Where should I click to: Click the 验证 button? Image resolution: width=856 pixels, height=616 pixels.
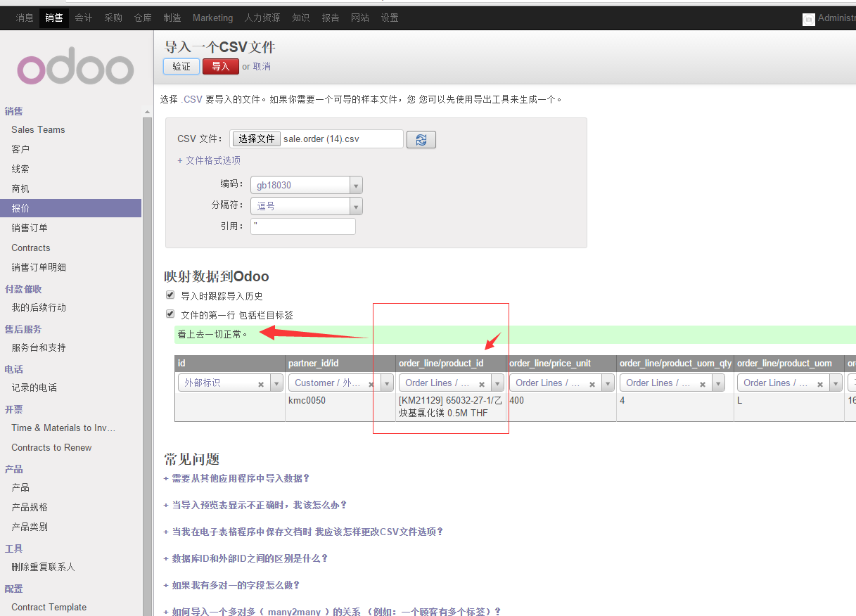[181, 66]
